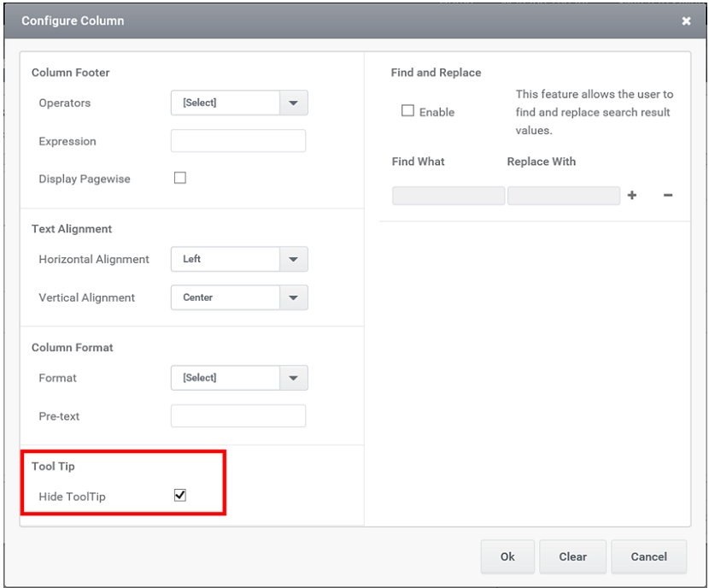This screenshot has height=588, width=709.
Task: Enable the Find and Replace checkbox
Action: coord(407,111)
